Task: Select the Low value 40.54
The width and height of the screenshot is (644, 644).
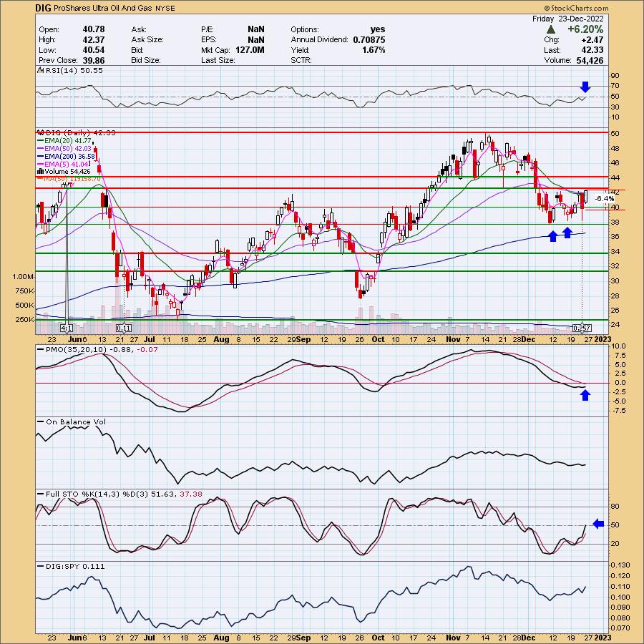Action: point(94,49)
